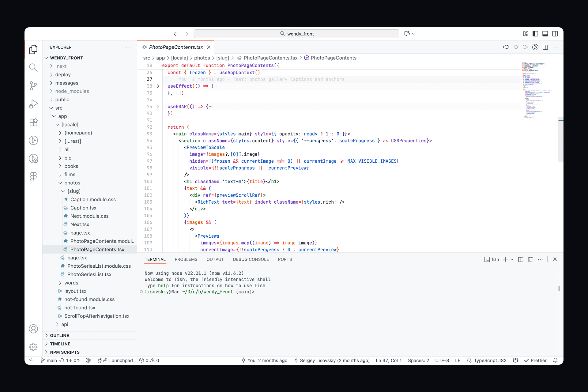Open the Run and Debug view

[x=33, y=104]
